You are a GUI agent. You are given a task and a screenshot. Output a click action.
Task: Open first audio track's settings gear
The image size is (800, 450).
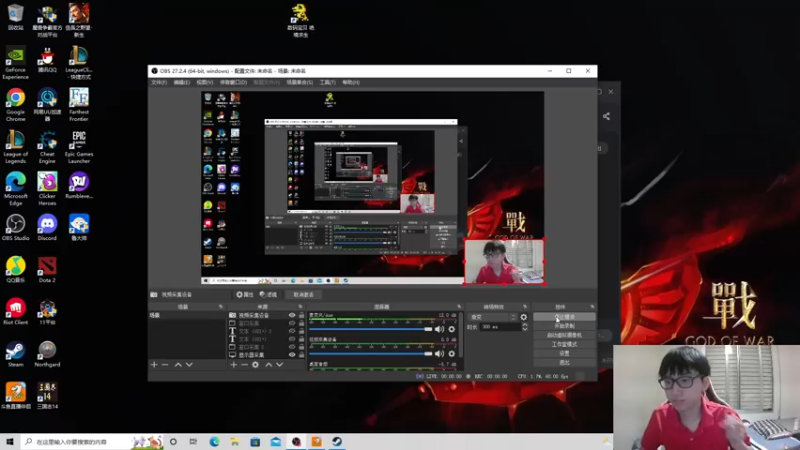[452, 329]
